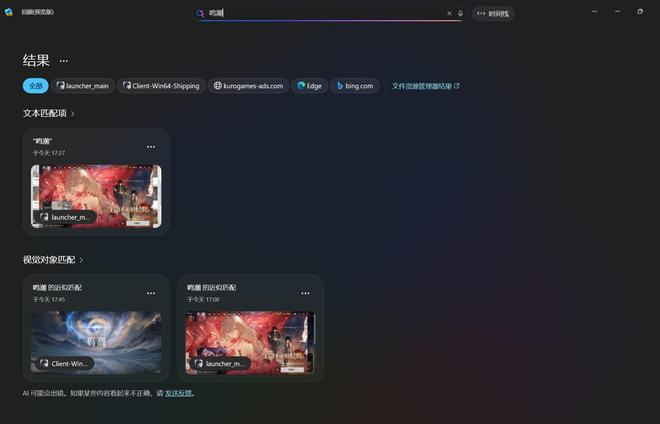This screenshot has width=660, height=424.
Task: Open the Client-Win snapshot thumbnail
Action: click(x=96, y=343)
